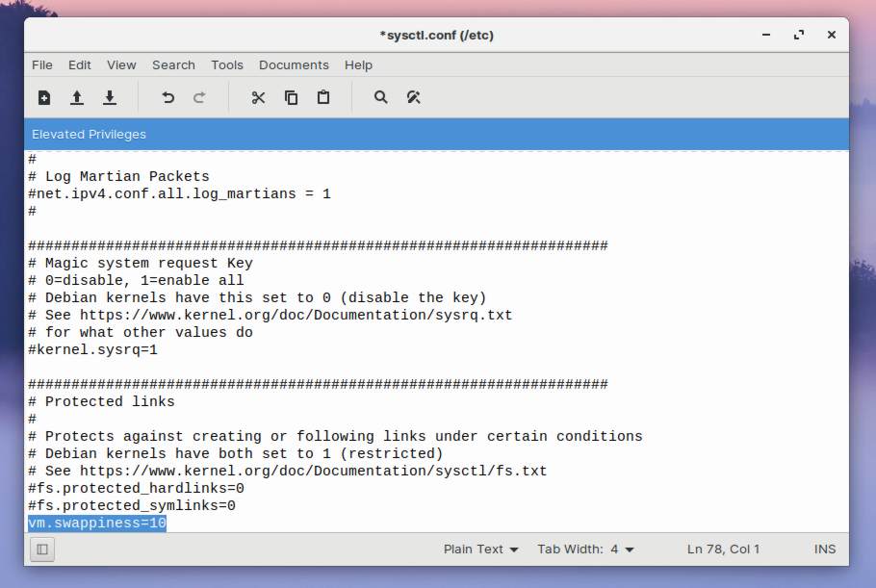This screenshot has width=876, height=588.
Task: Open the Tab Width dropdown
Action: pyautogui.click(x=585, y=550)
